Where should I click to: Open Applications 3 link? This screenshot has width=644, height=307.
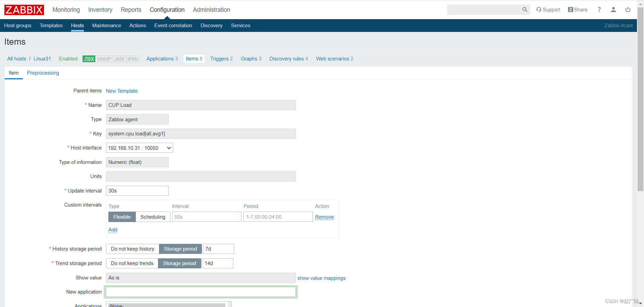click(162, 59)
